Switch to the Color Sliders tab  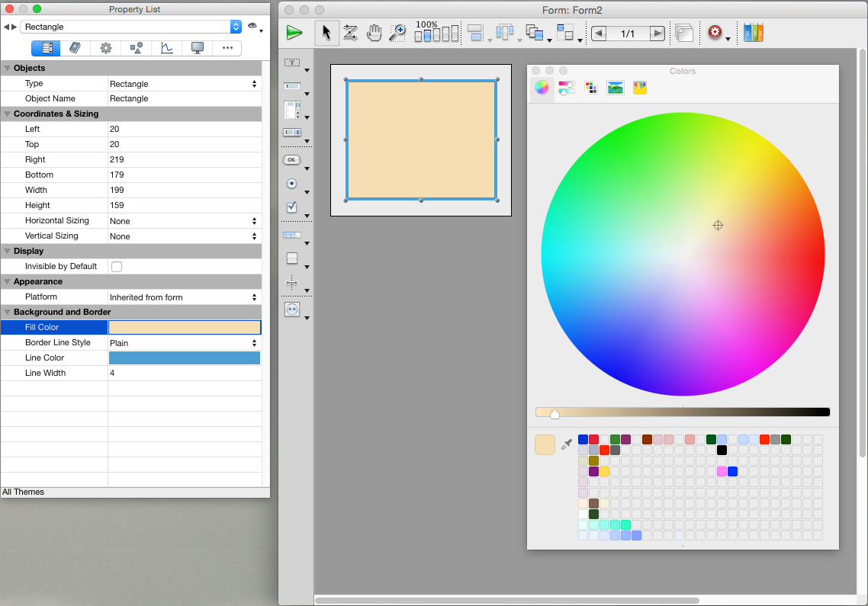click(567, 88)
